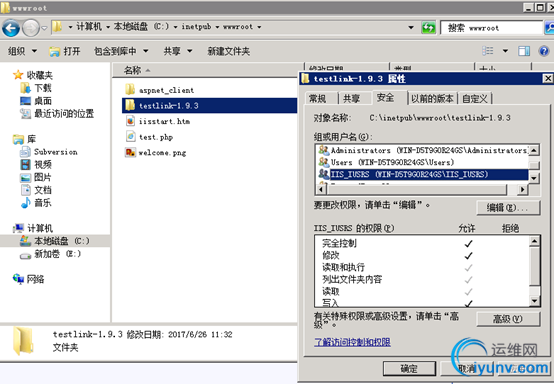Image resolution: width=554 pixels, height=384 pixels.
Task: Toggle the preview pane icon
Action: point(524,51)
